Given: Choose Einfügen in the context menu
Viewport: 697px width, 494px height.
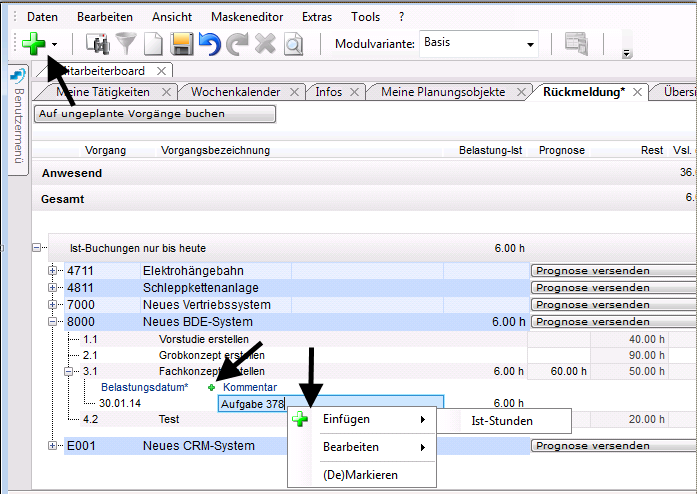Looking at the screenshot, I should pos(362,419).
